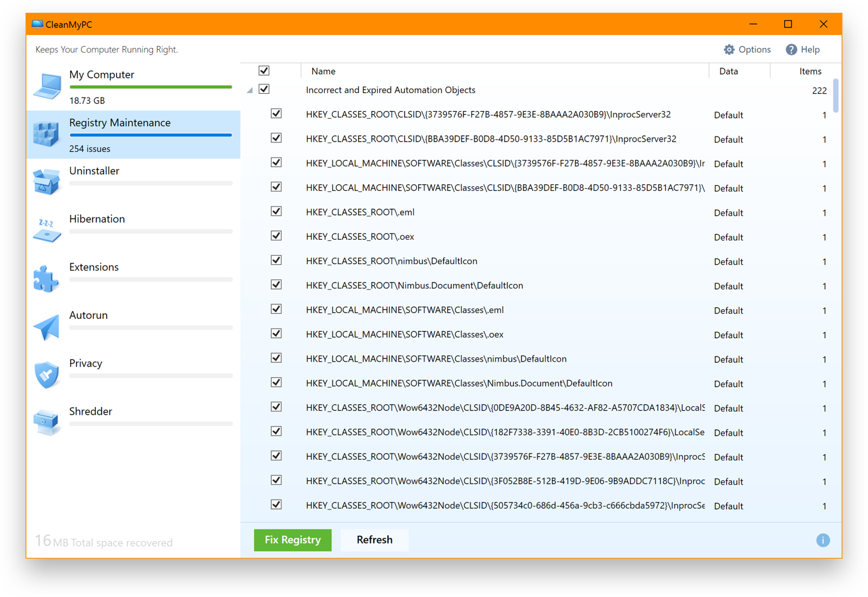Click the Refresh button
The image size is (868, 597).
tap(375, 540)
